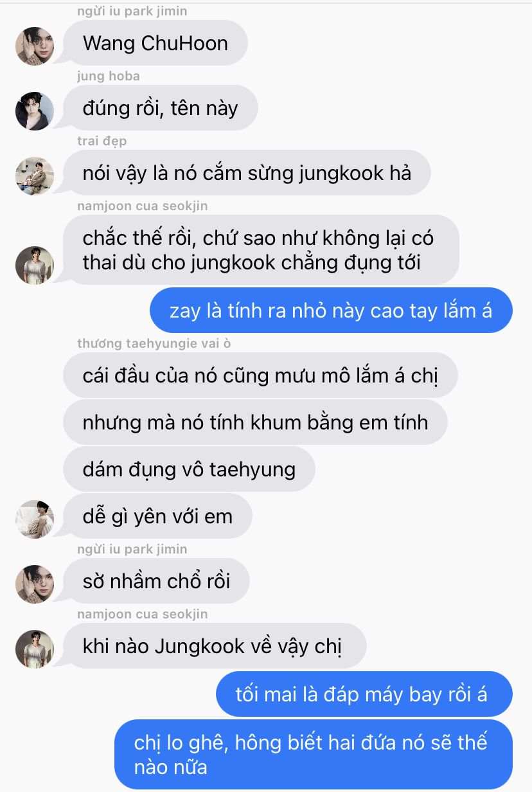
Task: Tap the "đúng rồi, tên này" bubble
Action: [x=160, y=108]
